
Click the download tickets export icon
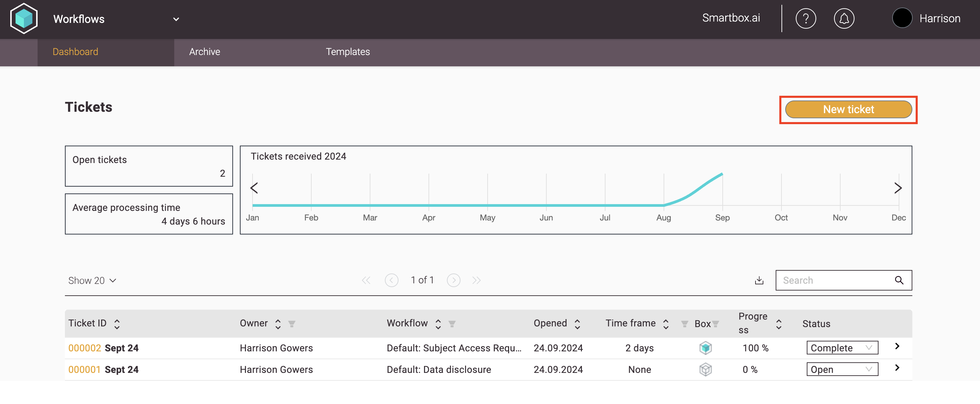(759, 280)
